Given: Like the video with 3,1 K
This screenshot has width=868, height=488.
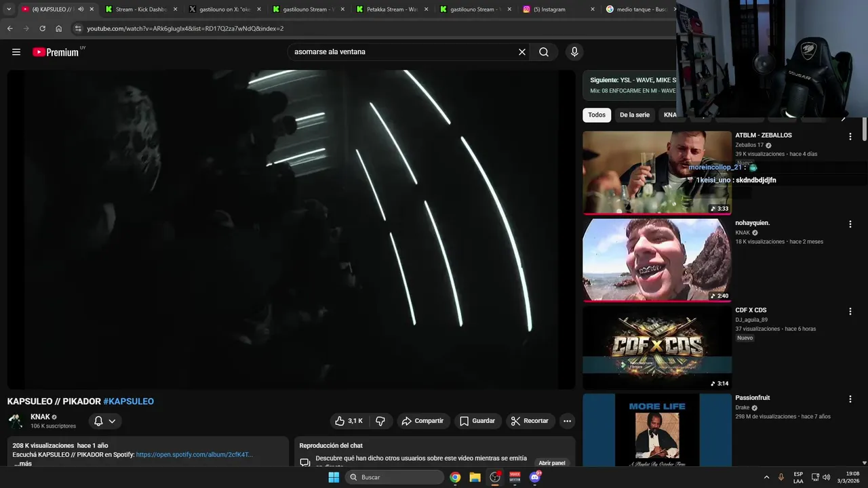Looking at the screenshot, I should coord(349,421).
